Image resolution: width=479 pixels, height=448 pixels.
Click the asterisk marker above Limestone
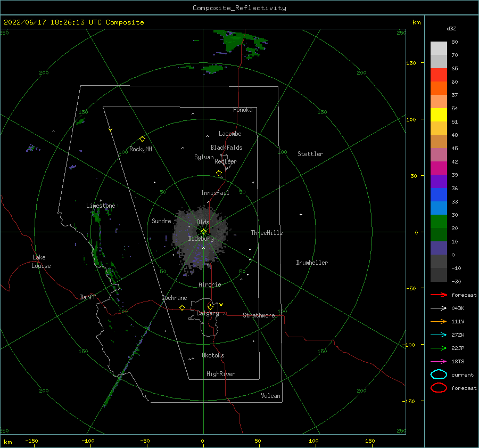click(101, 201)
